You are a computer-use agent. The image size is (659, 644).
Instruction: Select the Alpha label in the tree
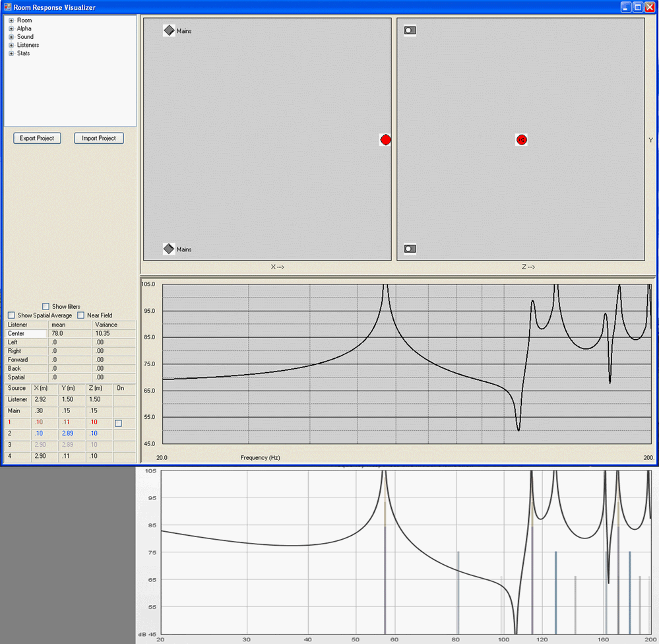pos(24,28)
